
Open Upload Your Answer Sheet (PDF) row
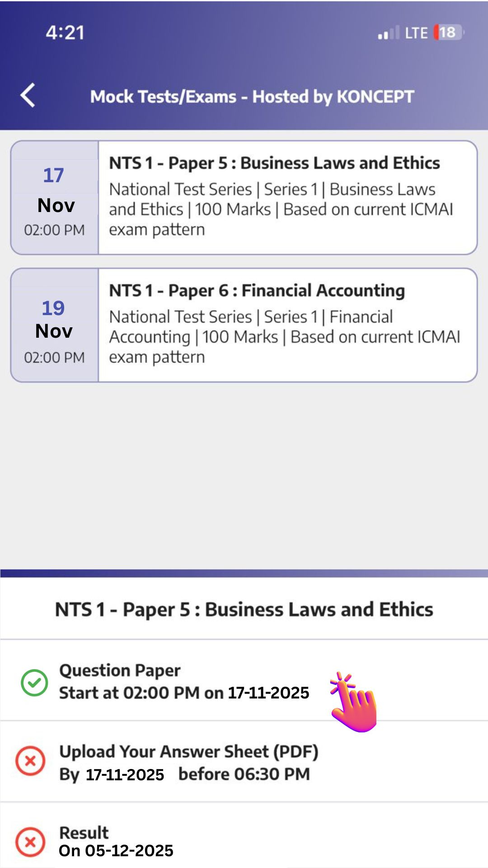click(188, 762)
